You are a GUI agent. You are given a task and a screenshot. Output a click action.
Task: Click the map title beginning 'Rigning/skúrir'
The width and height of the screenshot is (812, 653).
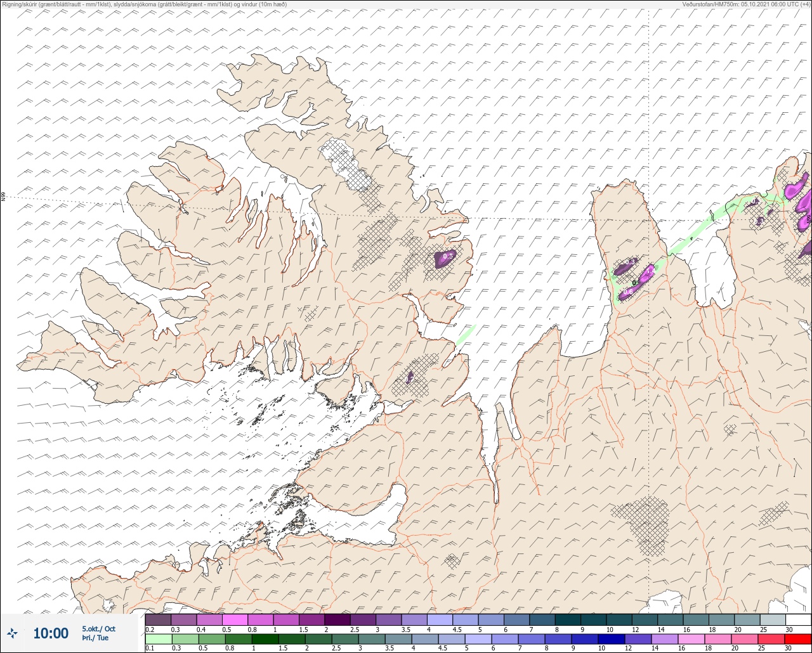(144, 4)
